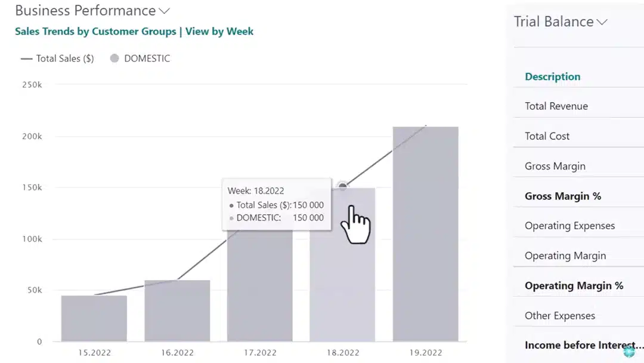The image size is (644, 363).
Task: Toggle the DOMESTIC legend circle marker
Action: [114, 59]
